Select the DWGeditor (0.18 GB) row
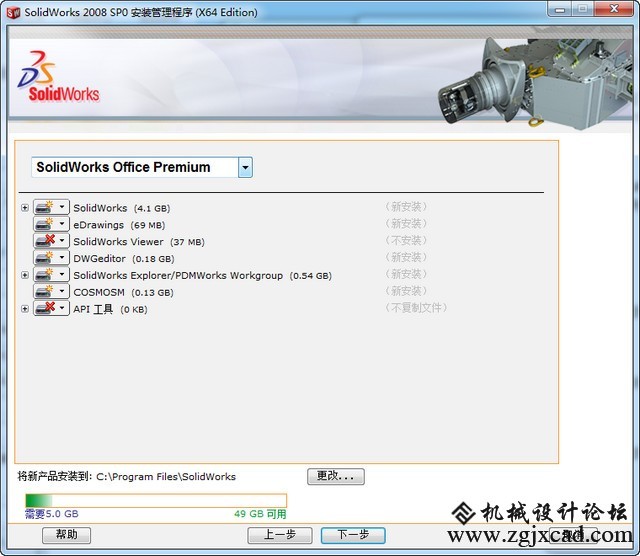 pos(124,258)
